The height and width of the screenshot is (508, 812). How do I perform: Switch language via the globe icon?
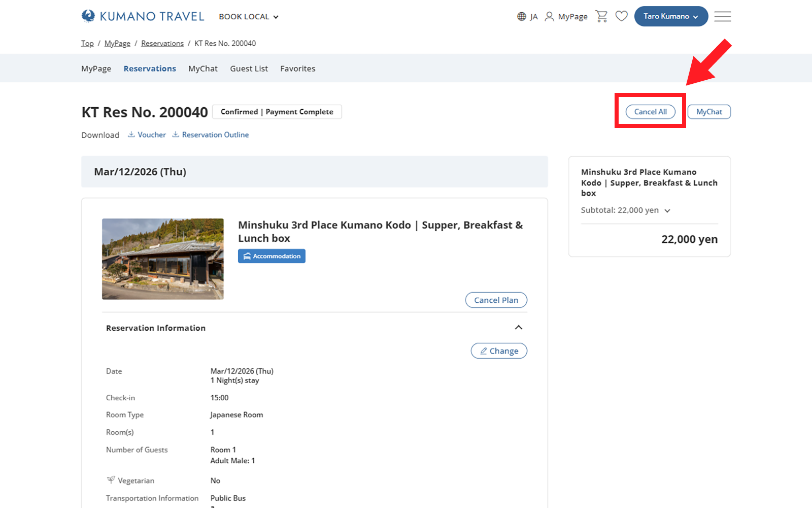tap(522, 17)
